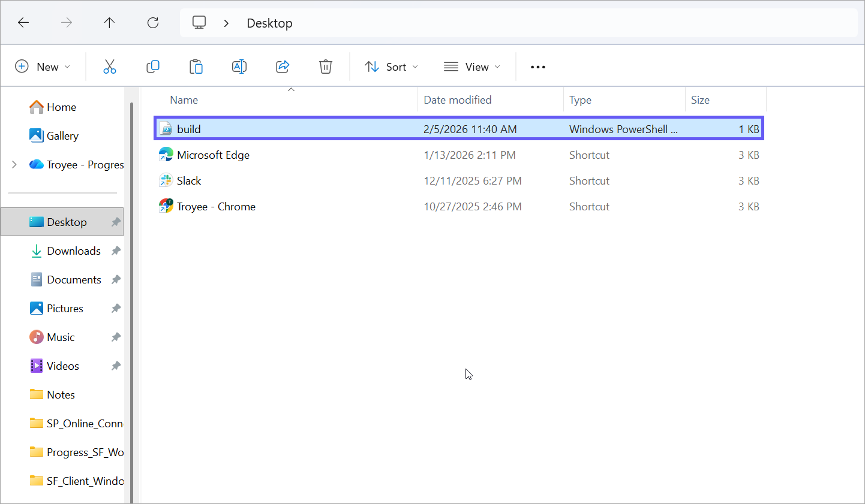Open the New item dropdown
The image size is (865, 504).
pyautogui.click(x=43, y=67)
